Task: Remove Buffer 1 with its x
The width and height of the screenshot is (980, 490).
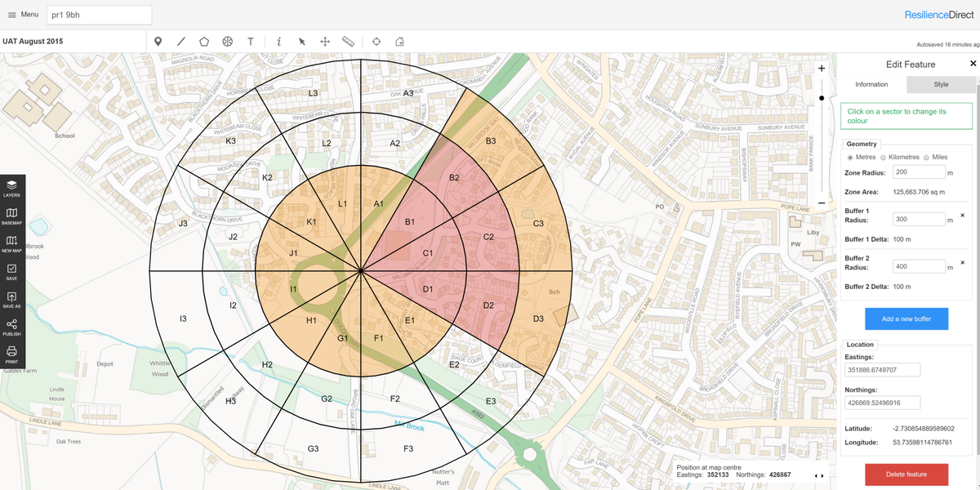Action: [x=962, y=215]
